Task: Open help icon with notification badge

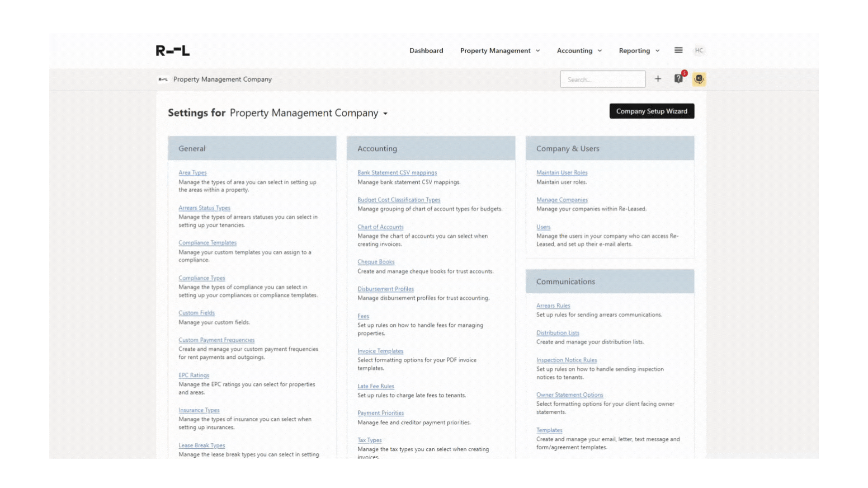Action: 679,79
